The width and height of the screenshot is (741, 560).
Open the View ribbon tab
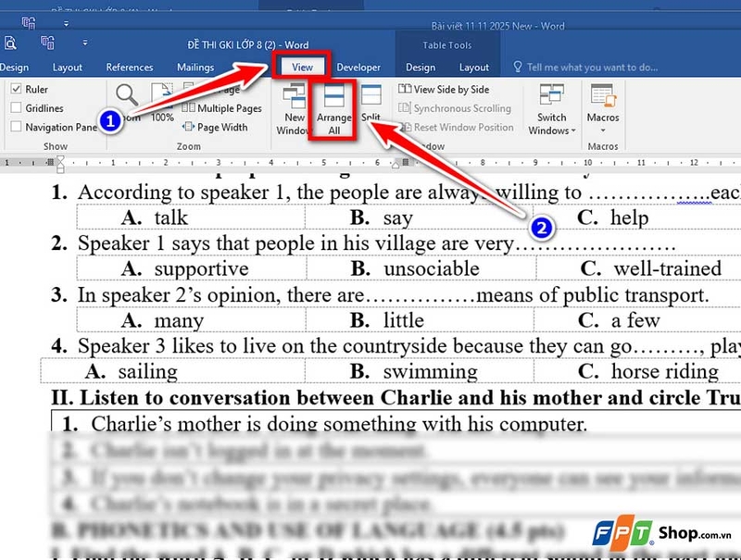[302, 67]
